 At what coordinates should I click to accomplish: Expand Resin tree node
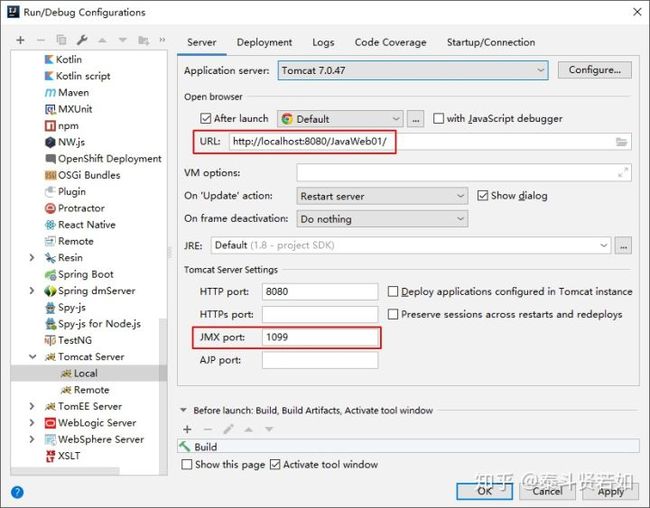32,258
